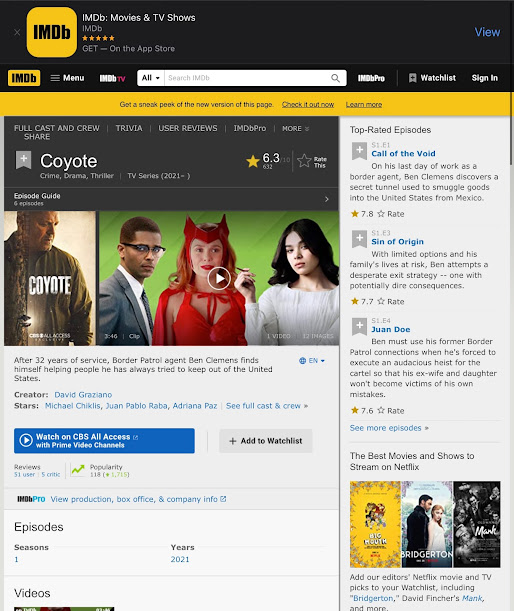514x611 pixels.
Task: Play the video clip
Action: point(219,278)
